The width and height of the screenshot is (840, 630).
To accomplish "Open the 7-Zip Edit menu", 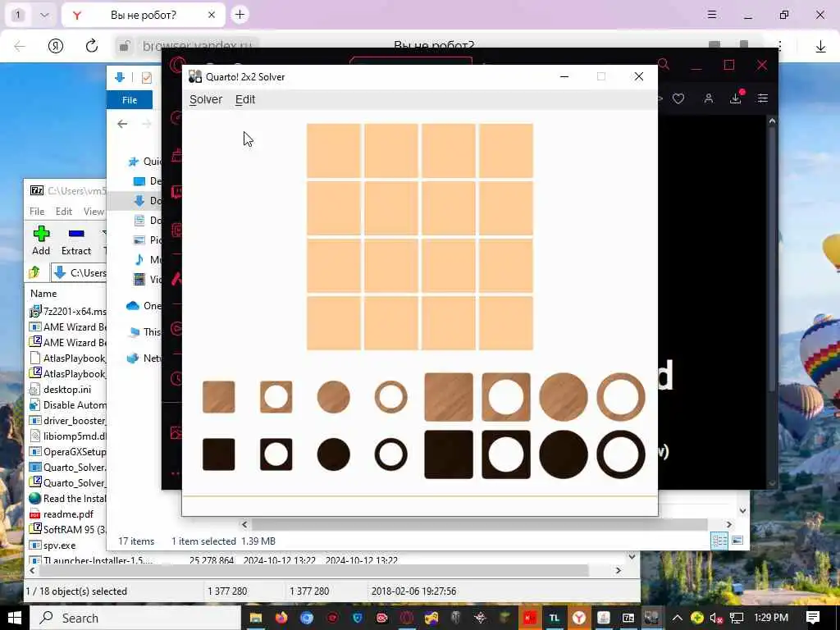I will pyautogui.click(x=64, y=212).
